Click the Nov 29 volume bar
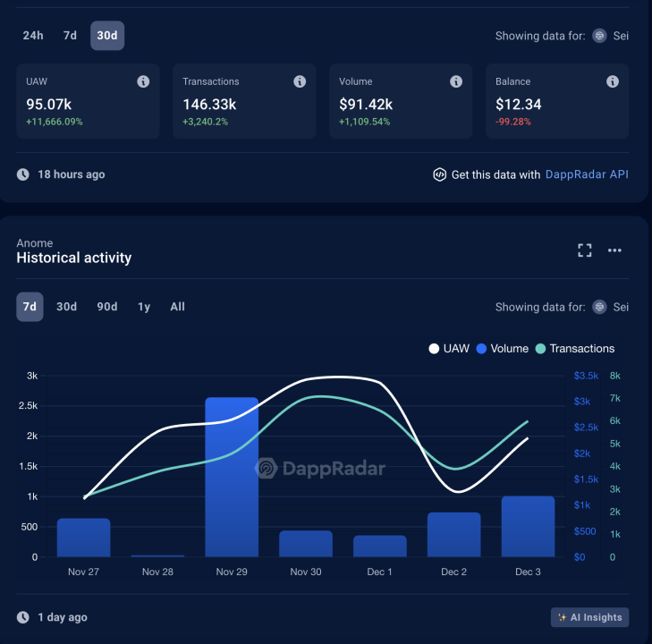 232,478
